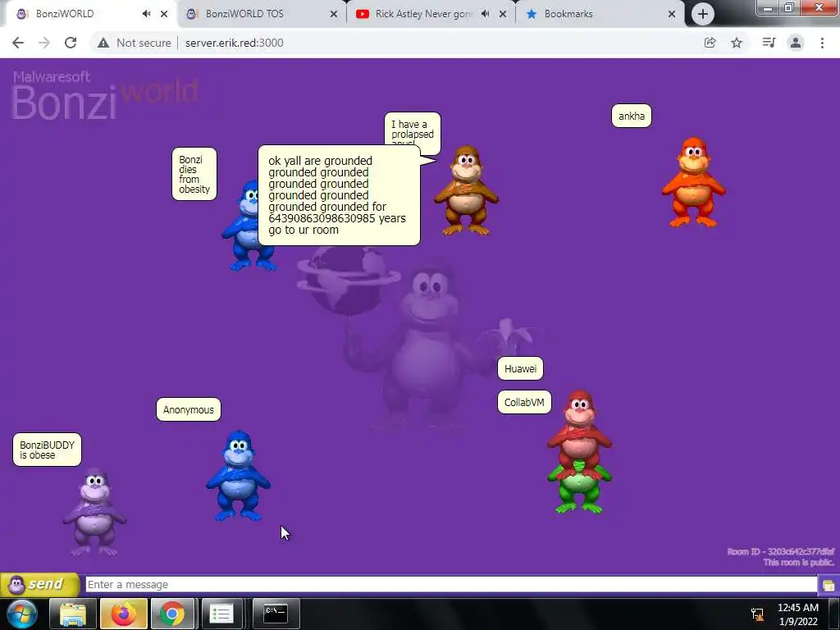Open File Explorer from the taskbar

(73, 614)
